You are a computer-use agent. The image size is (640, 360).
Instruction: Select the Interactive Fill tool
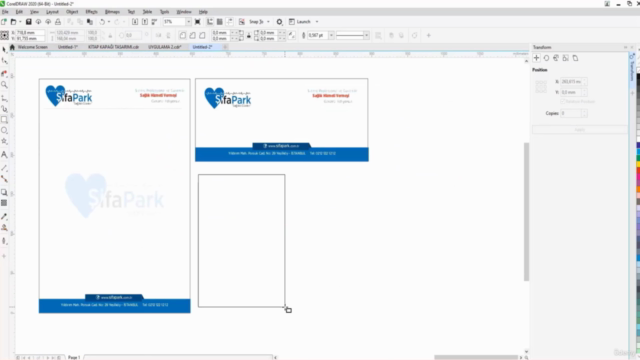[x=4, y=227]
